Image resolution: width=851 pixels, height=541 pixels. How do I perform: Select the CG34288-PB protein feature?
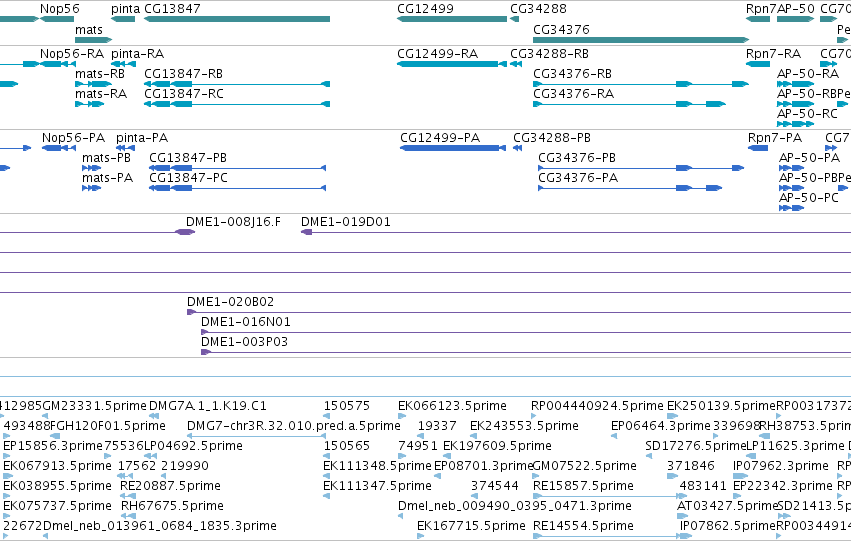click(x=517, y=148)
